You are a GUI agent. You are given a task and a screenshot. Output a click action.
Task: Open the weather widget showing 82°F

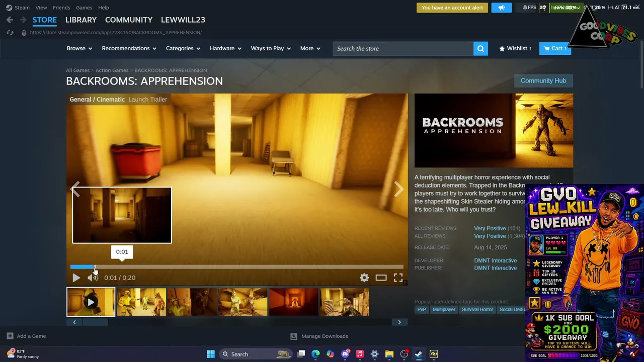coord(23,354)
